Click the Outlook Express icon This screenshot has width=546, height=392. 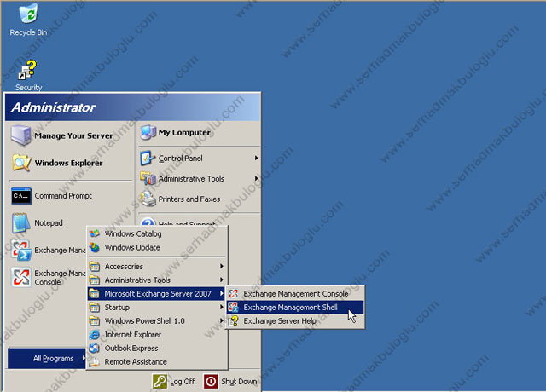(x=95, y=349)
